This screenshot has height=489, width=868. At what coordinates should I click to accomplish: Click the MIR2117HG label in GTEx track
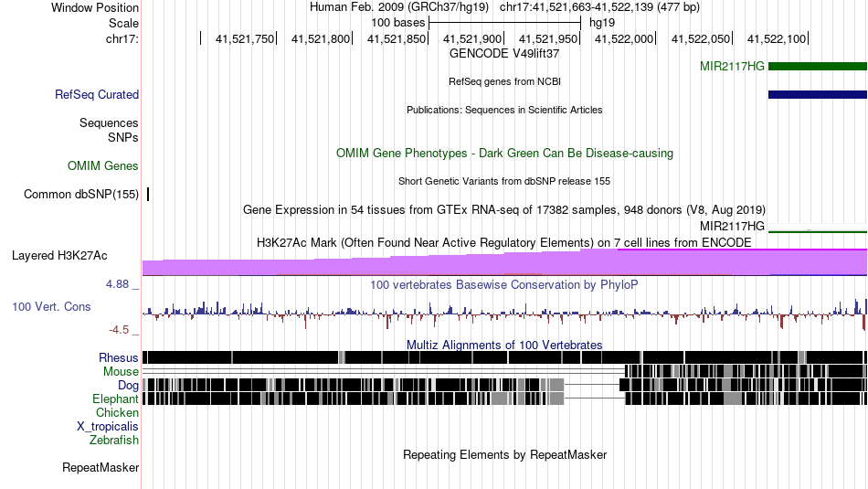tap(732, 226)
